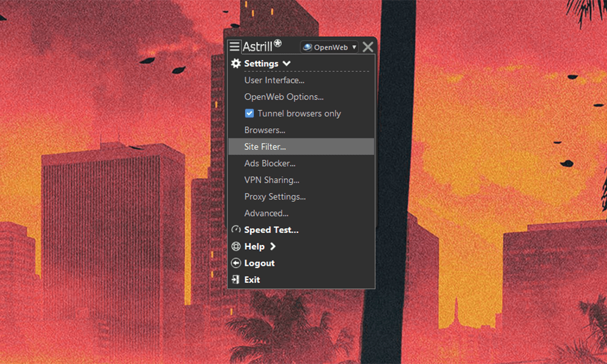Viewport: 607px width, 364px height.
Task: Click the Exit door icon
Action: 236,280
